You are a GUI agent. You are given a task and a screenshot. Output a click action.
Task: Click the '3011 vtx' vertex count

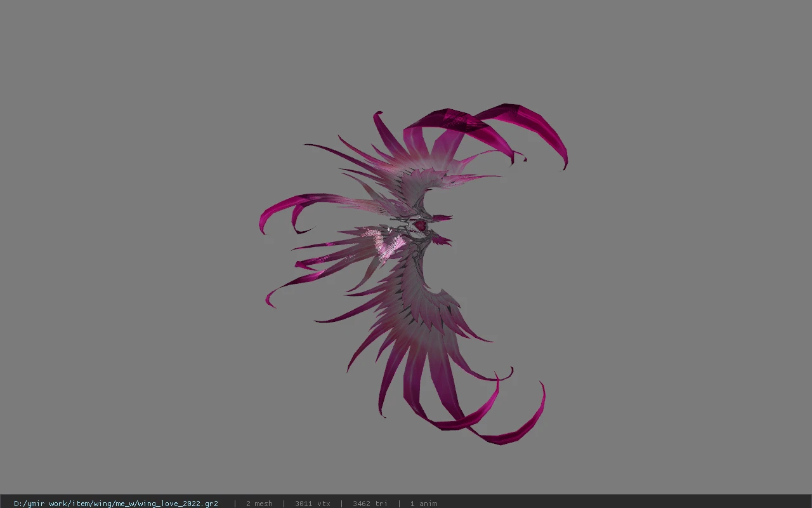coord(313,504)
